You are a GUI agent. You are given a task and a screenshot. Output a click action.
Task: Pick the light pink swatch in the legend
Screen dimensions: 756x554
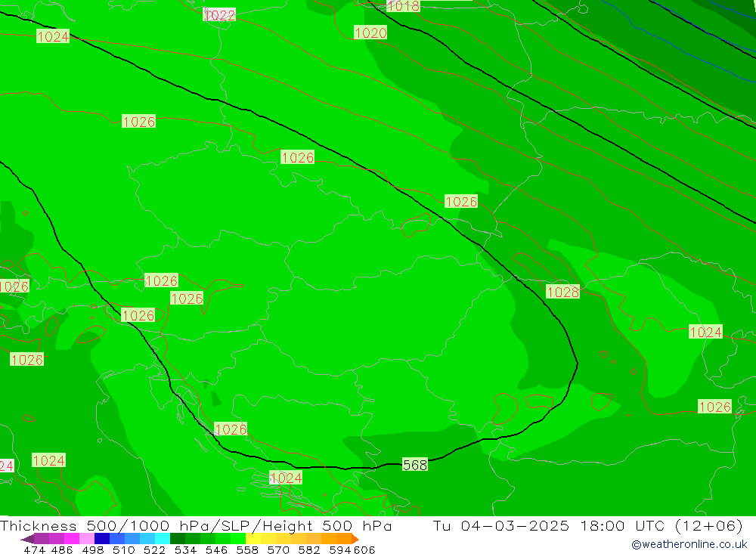click(x=87, y=539)
